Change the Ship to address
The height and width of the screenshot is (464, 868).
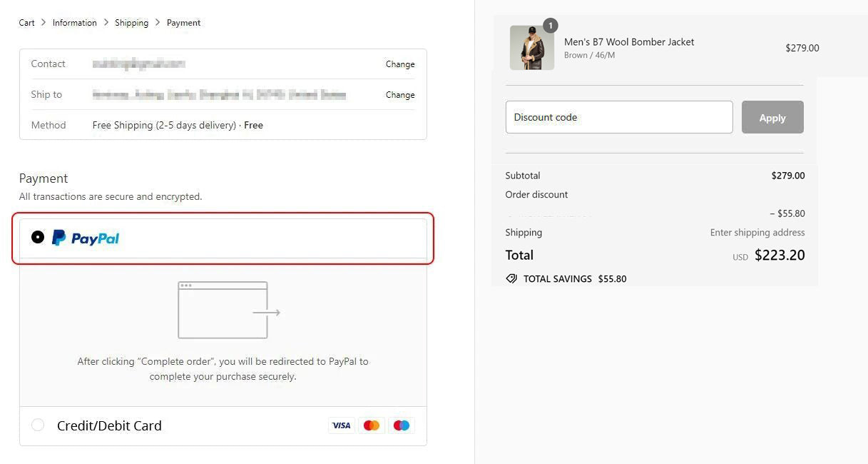399,95
